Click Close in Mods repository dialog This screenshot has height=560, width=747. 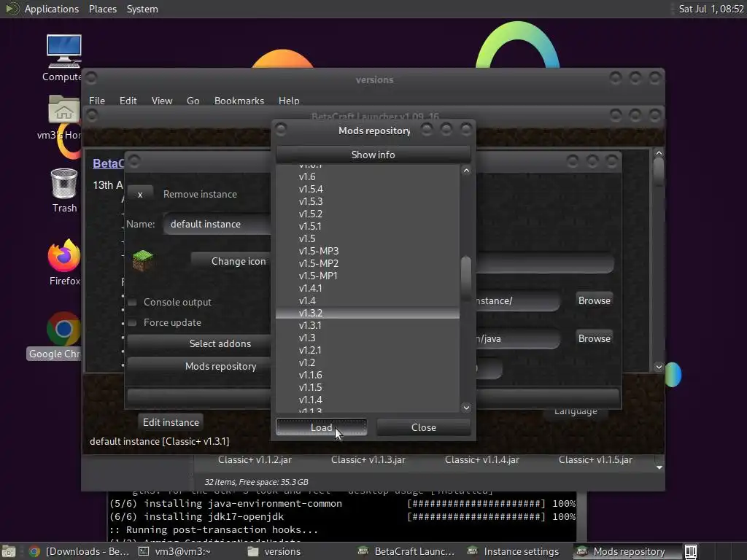tap(424, 427)
